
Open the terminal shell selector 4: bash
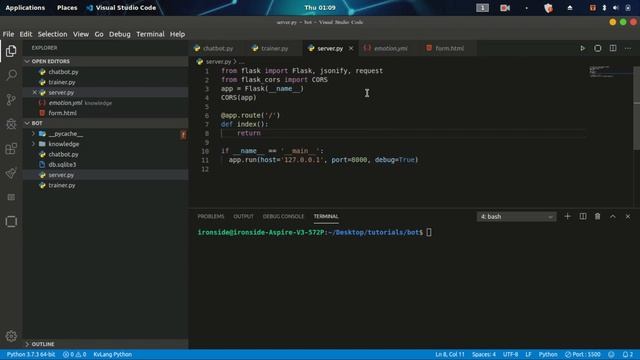(516, 217)
